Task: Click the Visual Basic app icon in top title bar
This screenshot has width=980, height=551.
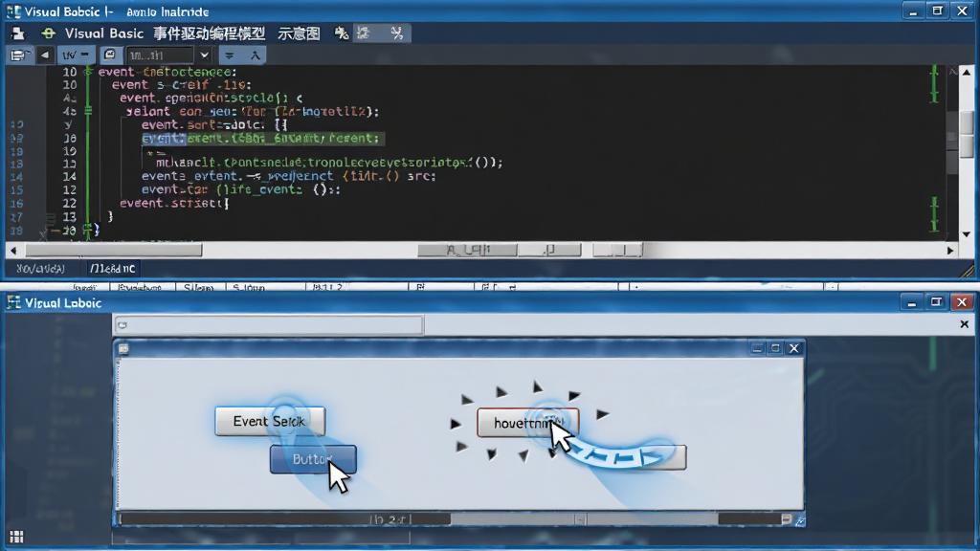Action: [x=13, y=11]
